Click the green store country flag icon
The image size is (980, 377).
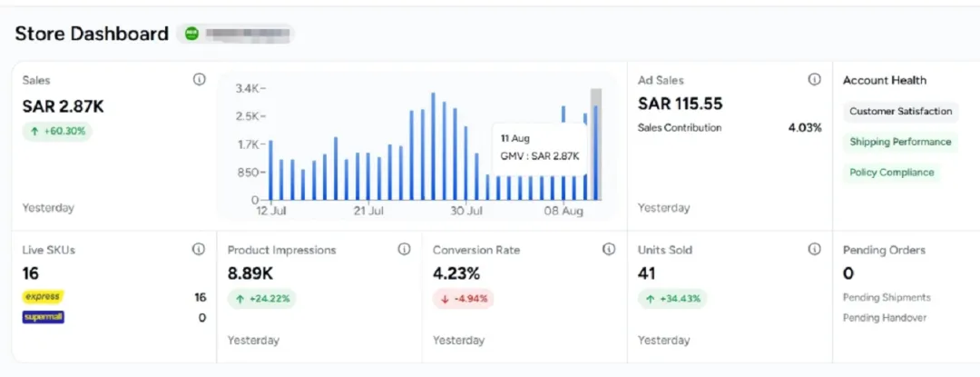[x=191, y=34]
